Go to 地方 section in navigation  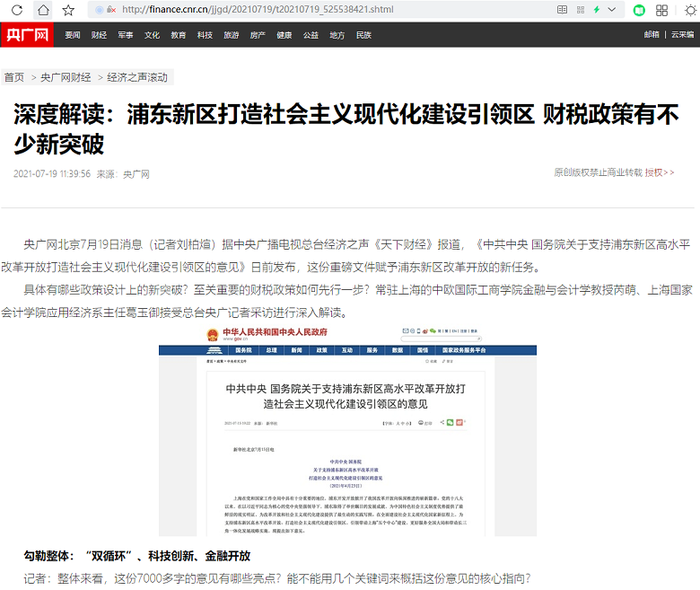click(337, 35)
